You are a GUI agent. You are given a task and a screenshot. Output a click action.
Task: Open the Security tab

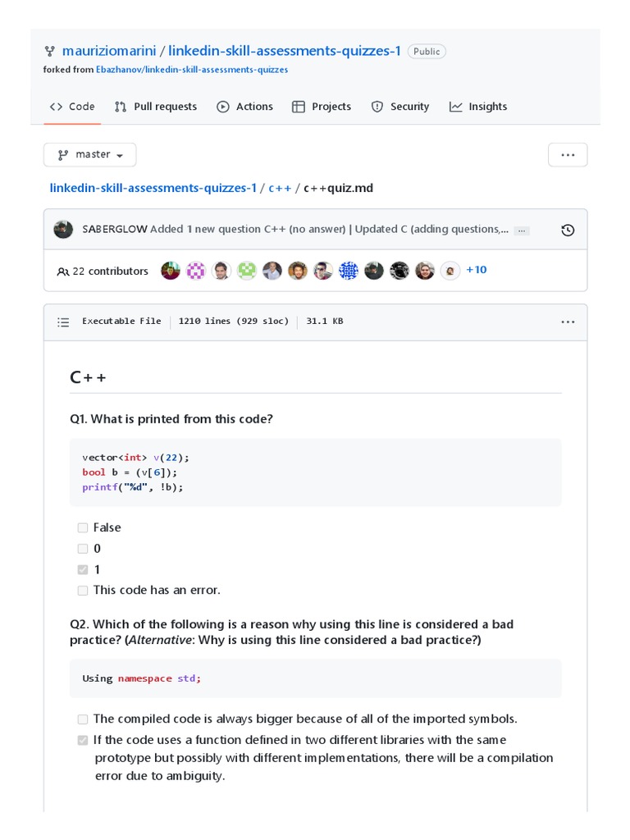(400, 107)
